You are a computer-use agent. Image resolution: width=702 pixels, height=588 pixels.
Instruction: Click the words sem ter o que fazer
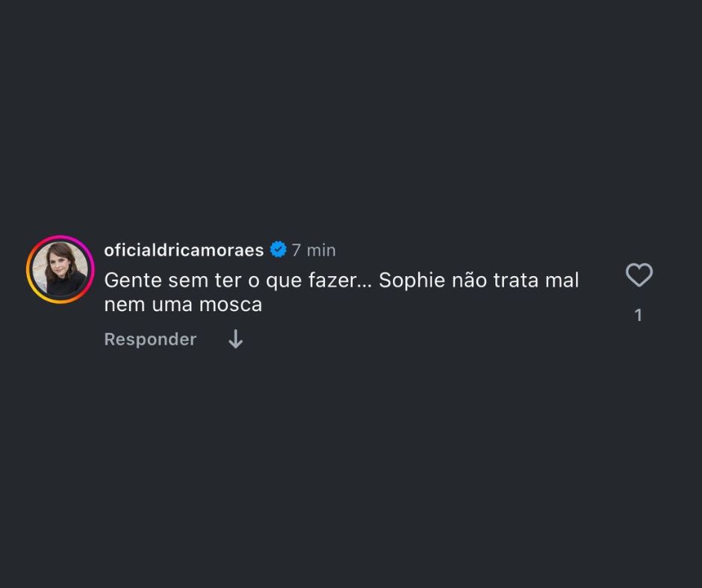coord(261,281)
